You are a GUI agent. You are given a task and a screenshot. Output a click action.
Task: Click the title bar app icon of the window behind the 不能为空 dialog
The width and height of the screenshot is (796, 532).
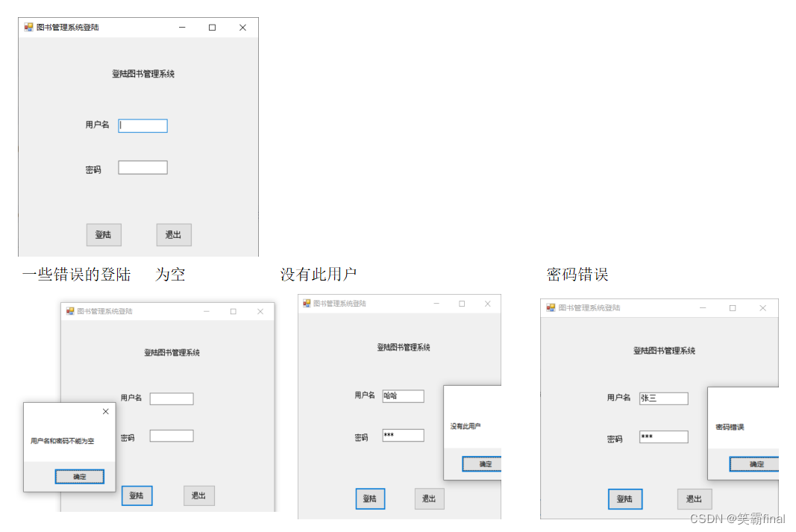[70, 311]
